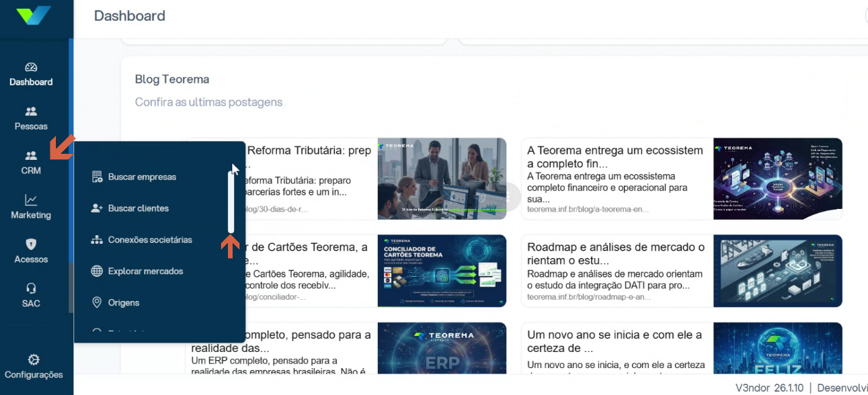Click the V3ndor 26.1.10 version text

[x=770, y=388]
